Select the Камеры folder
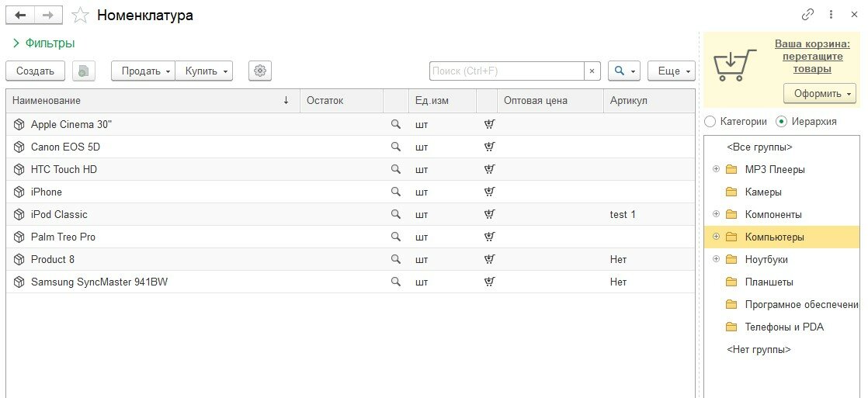Viewport: 868px width, 398px height. coord(763,192)
